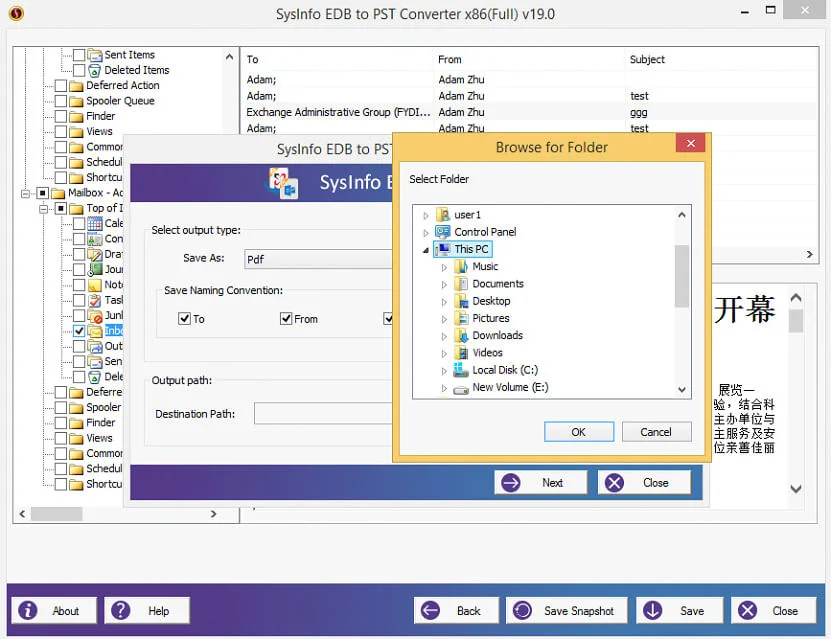
Task: Open the About button in bottom bar
Action: 54,611
